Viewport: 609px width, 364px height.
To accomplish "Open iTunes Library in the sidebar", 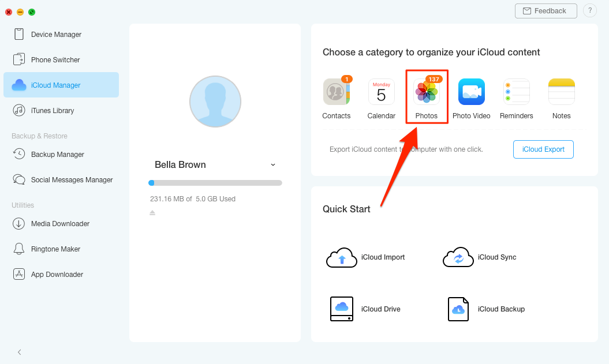I will (61, 110).
